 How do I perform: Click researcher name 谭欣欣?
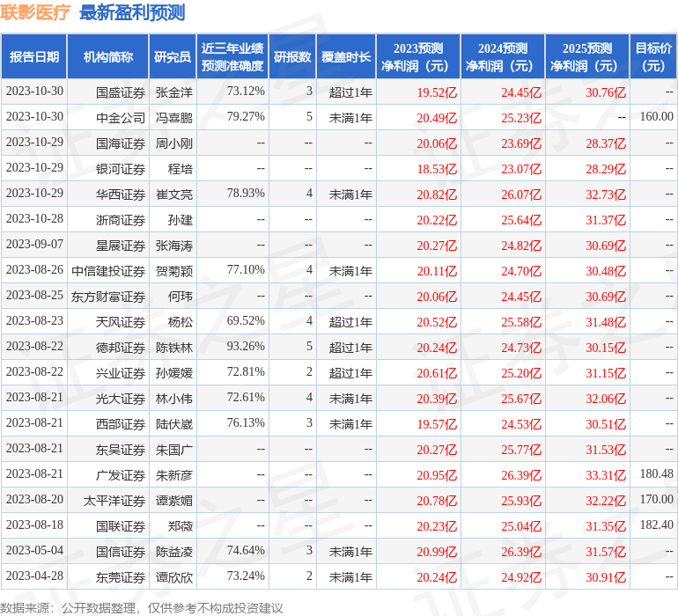click(173, 577)
